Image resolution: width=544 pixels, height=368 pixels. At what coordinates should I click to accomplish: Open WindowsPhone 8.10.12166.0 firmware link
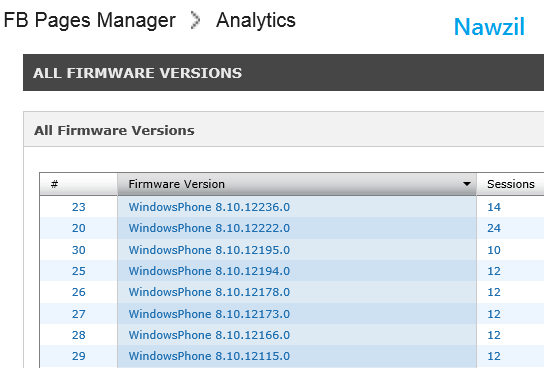coord(209,335)
